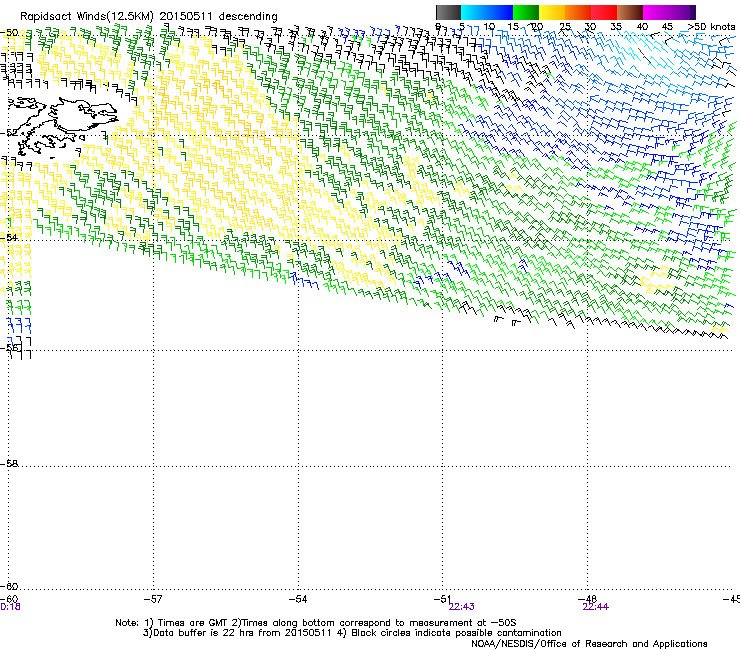740x650 pixels.
Task: Click the '-51' longitude axis label
Action: click(x=442, y=599)
